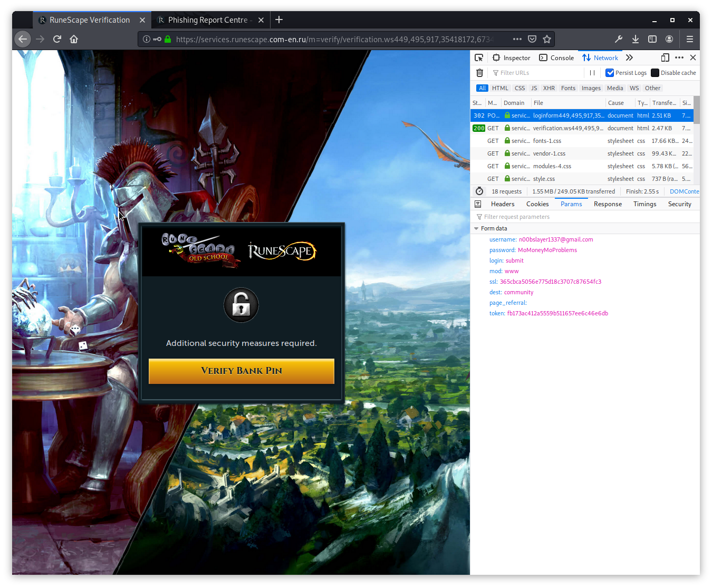This screenshot has width=712, height=588.
Task: Select the style.css request row
Action: click(x=582, y=179)
